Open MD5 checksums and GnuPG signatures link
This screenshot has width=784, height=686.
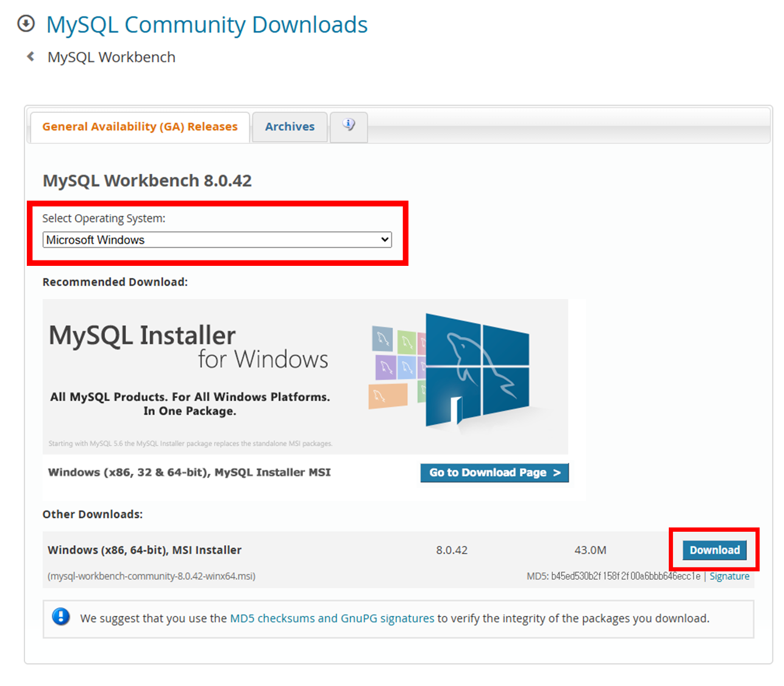click(332, 618)
